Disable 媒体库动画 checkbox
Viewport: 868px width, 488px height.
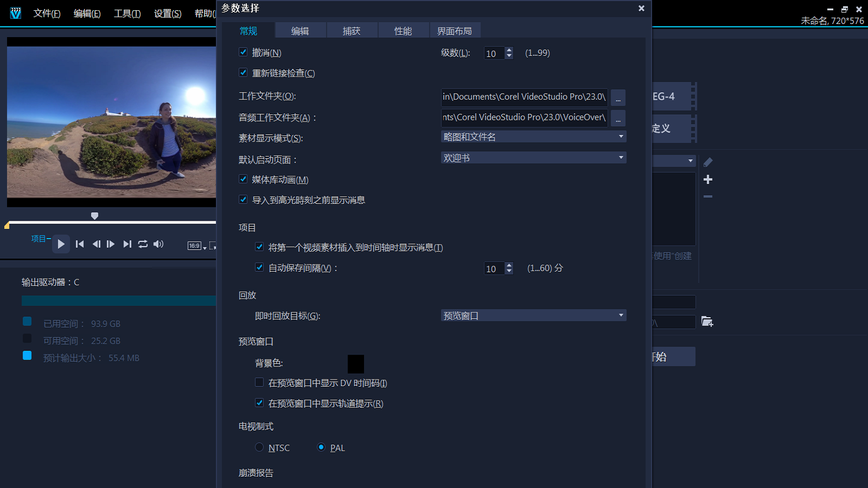coord(243,178)
